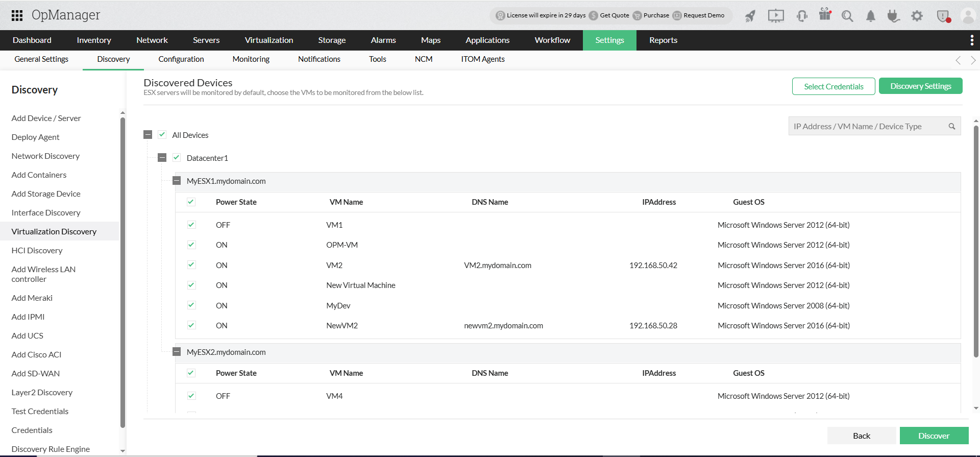Click the headset support icon
980x457 pixels.
[802, 16]
